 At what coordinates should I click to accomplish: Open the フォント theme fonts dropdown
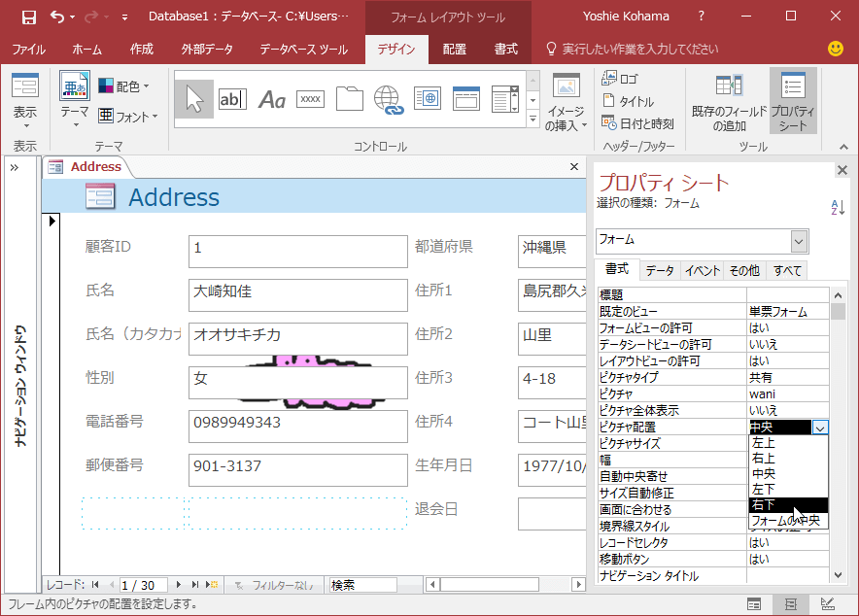pos(128,116)
